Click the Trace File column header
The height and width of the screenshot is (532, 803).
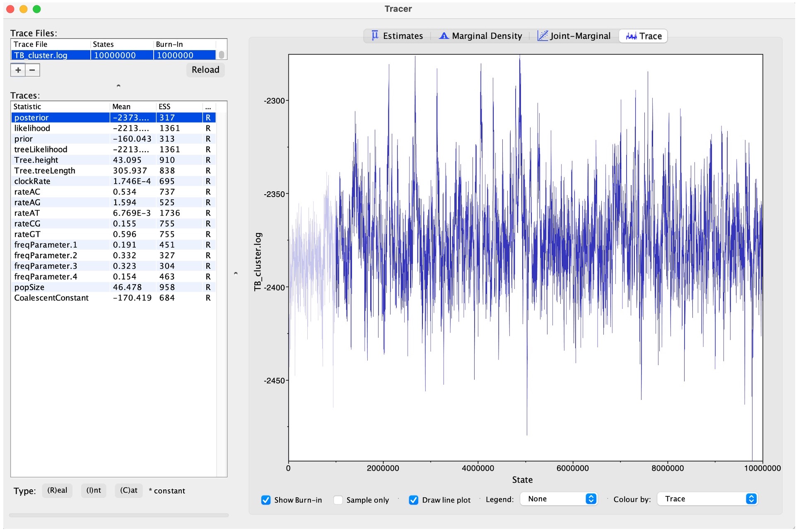(51, 44)
